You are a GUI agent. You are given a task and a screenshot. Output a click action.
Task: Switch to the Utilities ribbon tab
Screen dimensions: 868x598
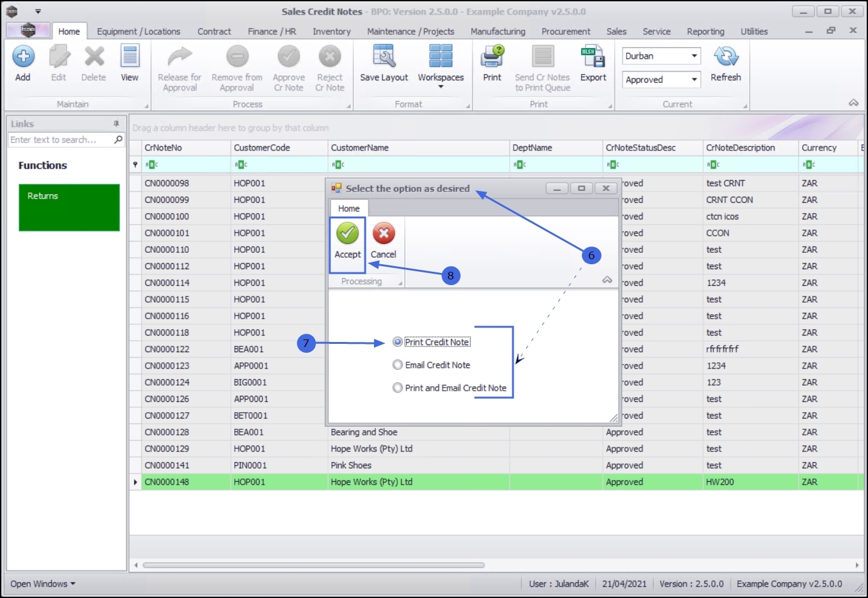tap(754, 32)
